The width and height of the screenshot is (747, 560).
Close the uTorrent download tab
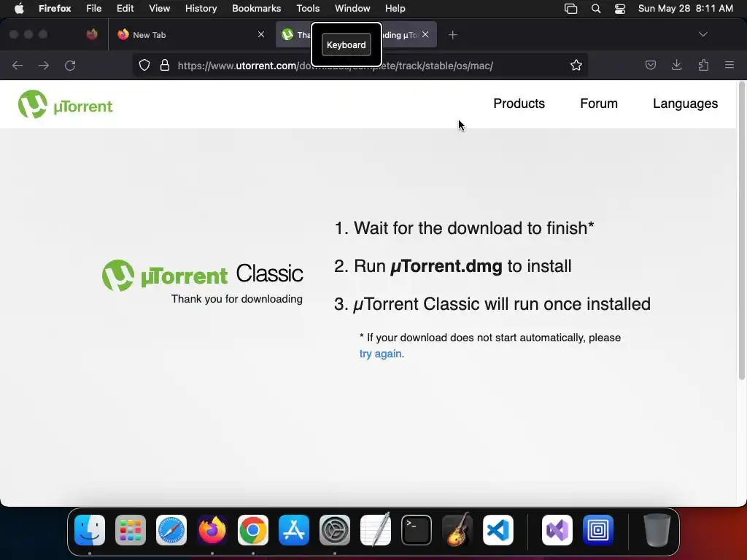425,34
